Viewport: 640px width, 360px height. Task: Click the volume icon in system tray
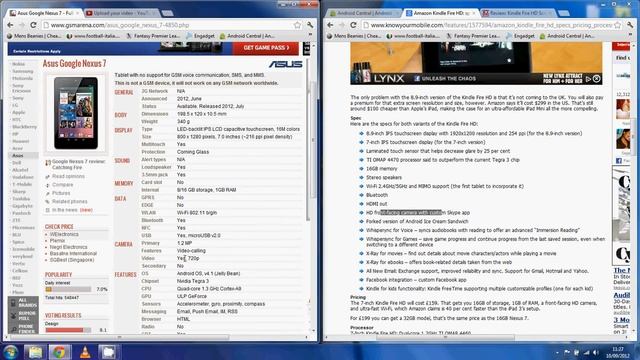[596, 352]
